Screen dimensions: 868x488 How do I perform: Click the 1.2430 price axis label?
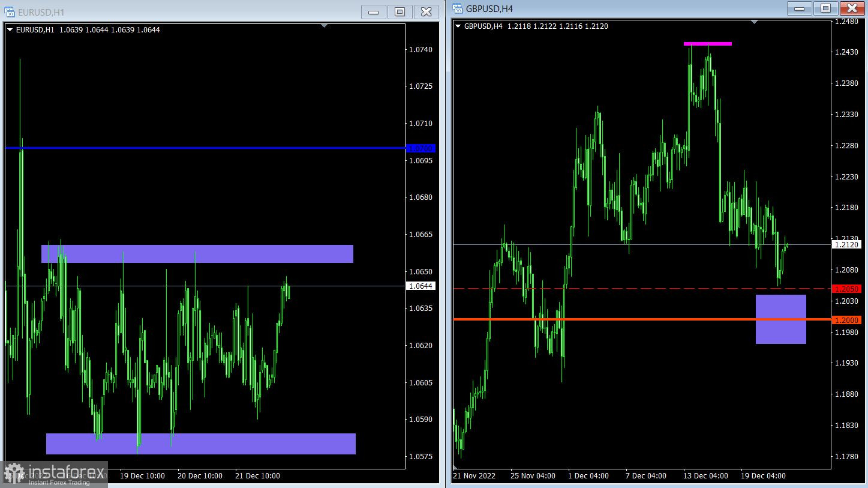[846, 52]
